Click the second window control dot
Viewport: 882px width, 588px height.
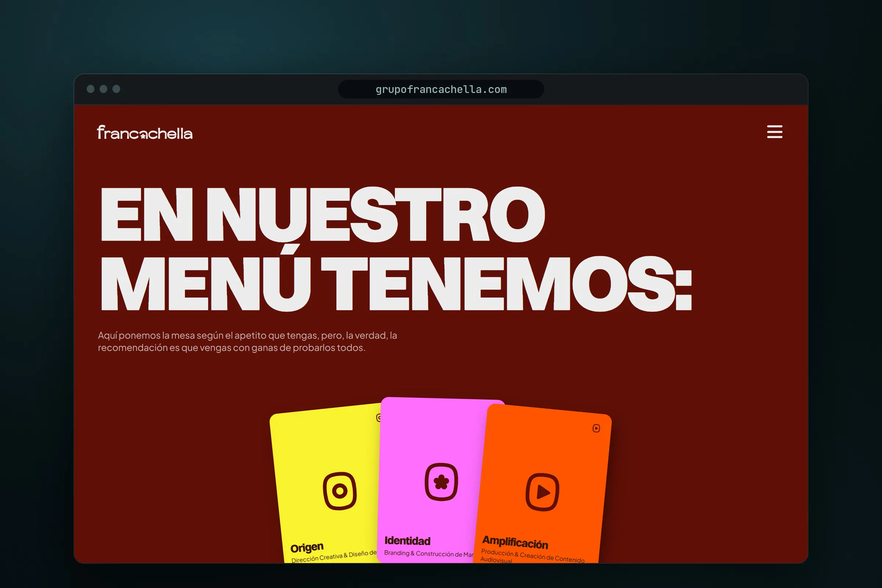104,89
